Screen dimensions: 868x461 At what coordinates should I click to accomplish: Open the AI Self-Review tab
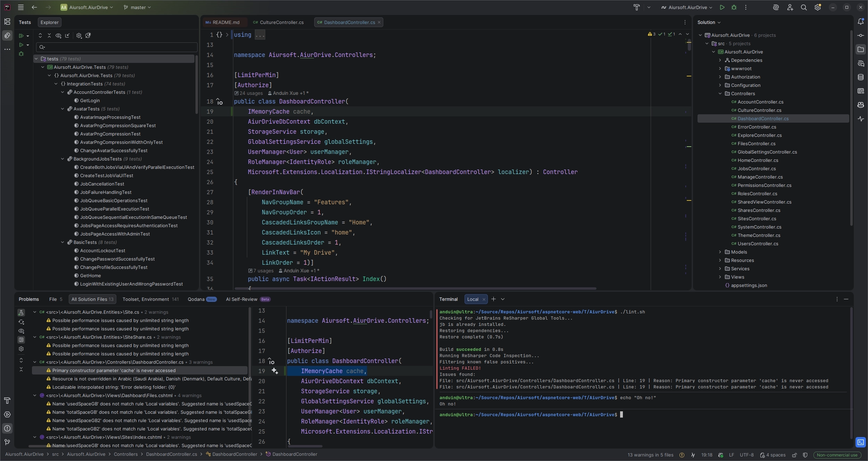[248, 299]
